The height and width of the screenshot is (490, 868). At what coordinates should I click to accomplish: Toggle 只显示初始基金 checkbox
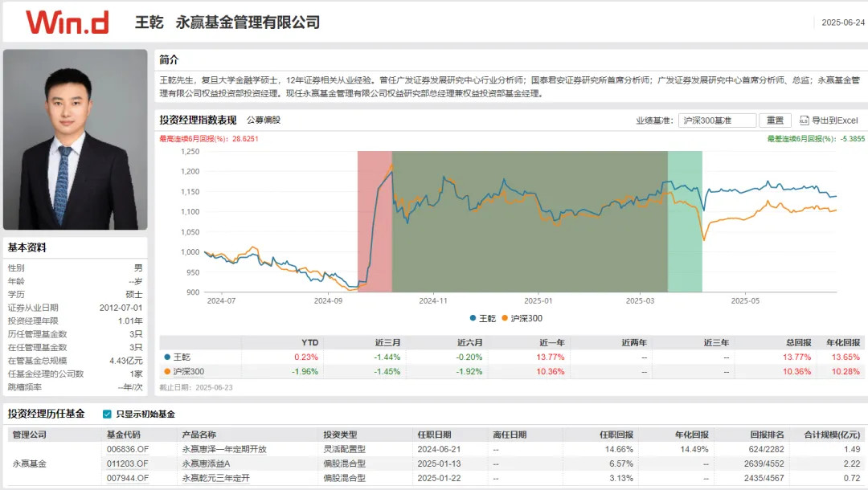point(108,414)
